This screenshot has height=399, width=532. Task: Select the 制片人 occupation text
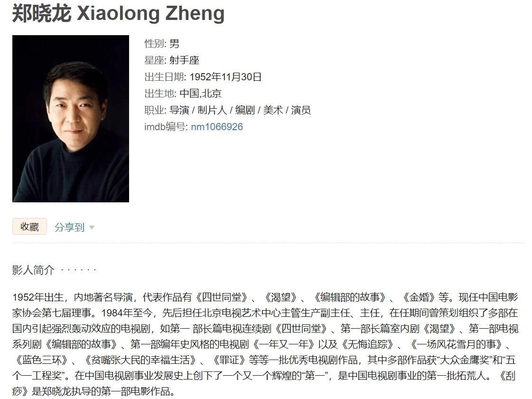coord(212,110)
